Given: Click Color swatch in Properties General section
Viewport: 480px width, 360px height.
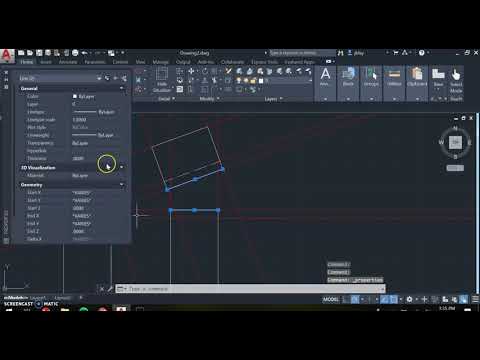Looking at the screenshot, I should (75, 96).
